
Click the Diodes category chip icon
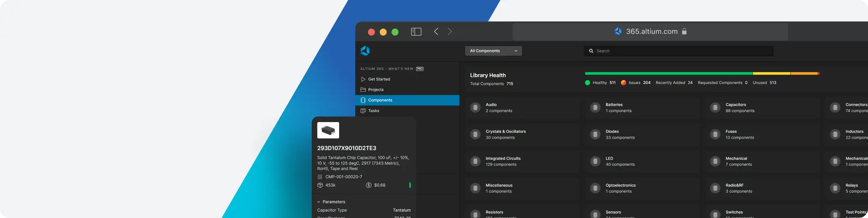pos(595,134)
